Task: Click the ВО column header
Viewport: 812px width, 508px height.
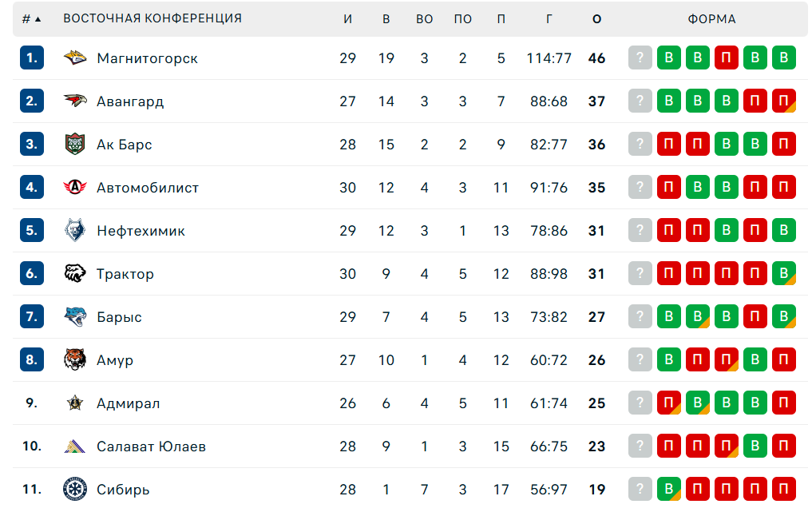Action: pyautogui.click(x=424, y=19)
